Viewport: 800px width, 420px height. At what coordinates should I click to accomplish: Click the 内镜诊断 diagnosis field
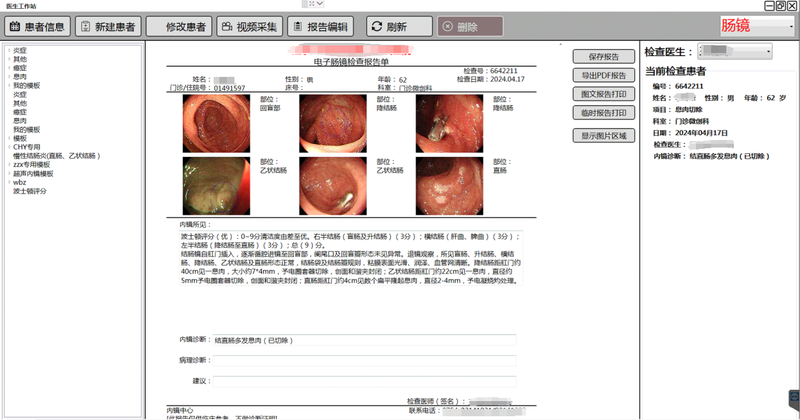tap(364, 340)
